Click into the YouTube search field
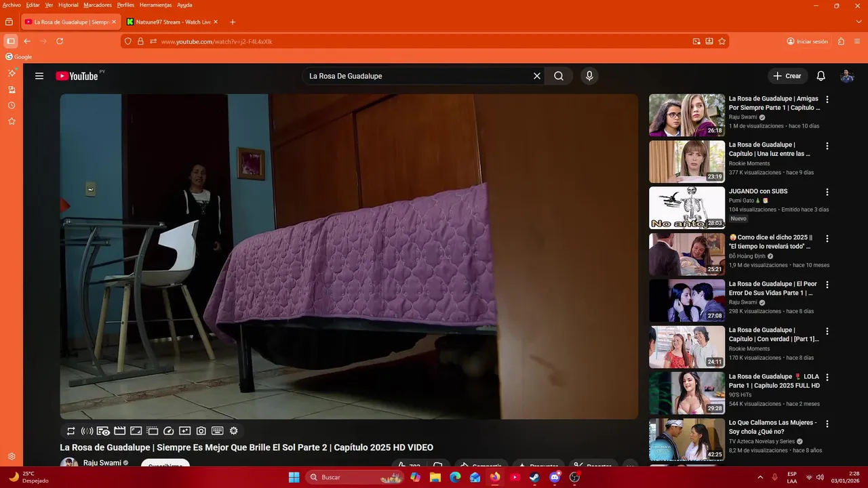Viewport: 868px width, 488px height. pyautogui.click(x=417, y=76)
